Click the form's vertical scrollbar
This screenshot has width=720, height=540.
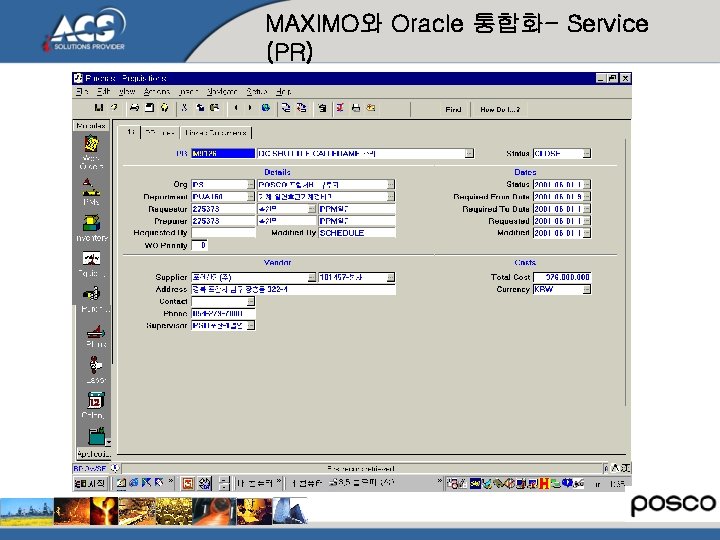pyautogui.click(x=625, y=272)
